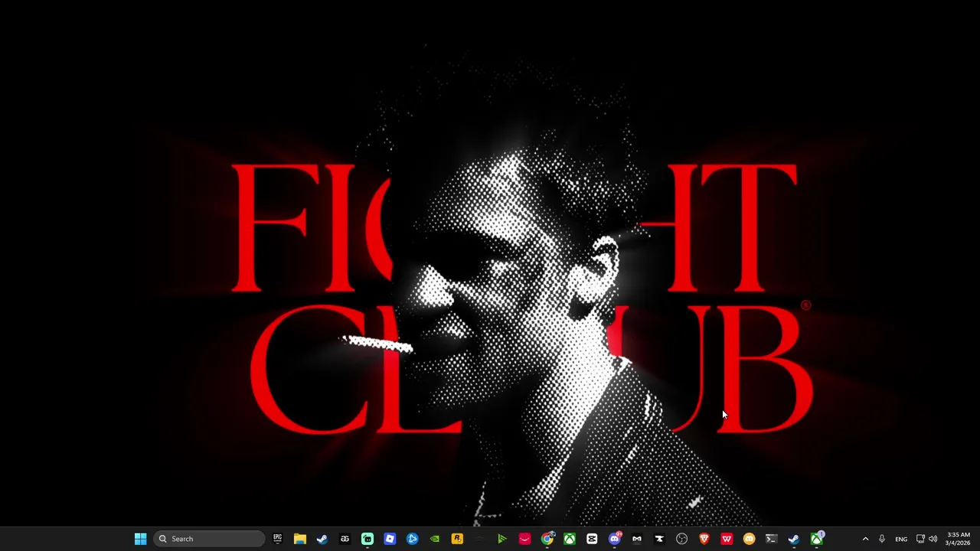This screenshot has width=980, height=551.
Task: Launch OBS Studio from the taskbar
Action: (x=681, y=539)
